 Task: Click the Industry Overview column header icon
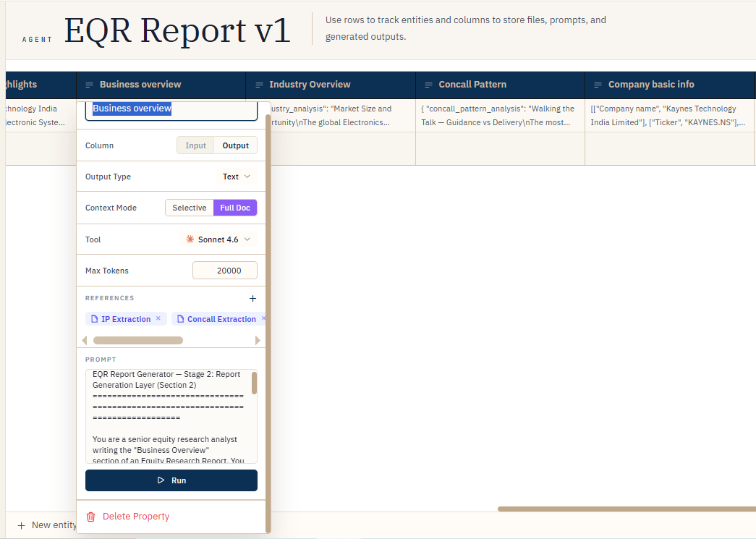coord(259,85)
